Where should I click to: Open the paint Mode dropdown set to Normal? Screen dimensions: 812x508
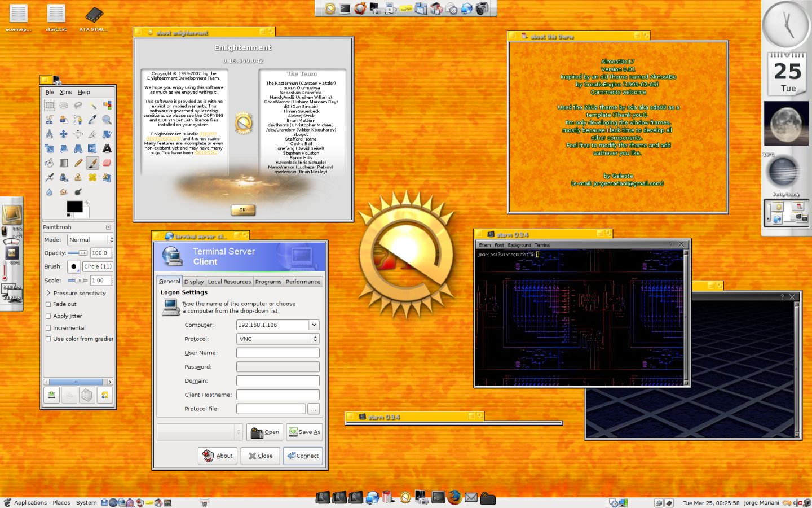coord(90,240)
